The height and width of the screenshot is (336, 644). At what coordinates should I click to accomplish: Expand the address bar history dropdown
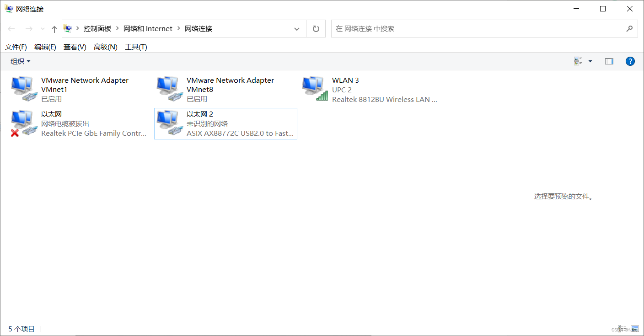tap(297, 29)
